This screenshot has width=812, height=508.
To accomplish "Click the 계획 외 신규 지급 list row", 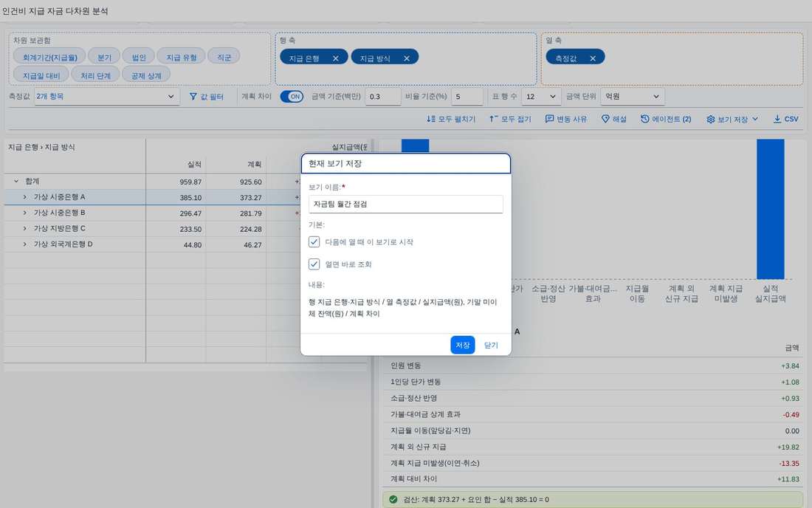I will point(594,447).
